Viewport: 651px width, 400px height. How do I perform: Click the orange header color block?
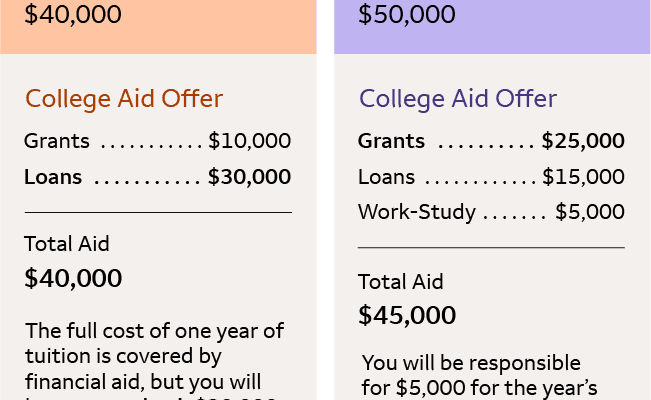(x=158, y=27)
